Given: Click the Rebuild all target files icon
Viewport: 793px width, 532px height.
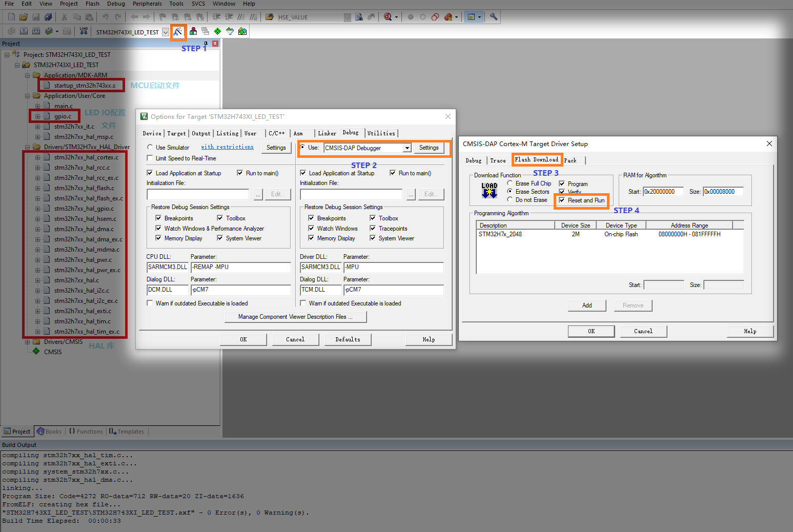Looking at the screenshot, I should 36,31.
